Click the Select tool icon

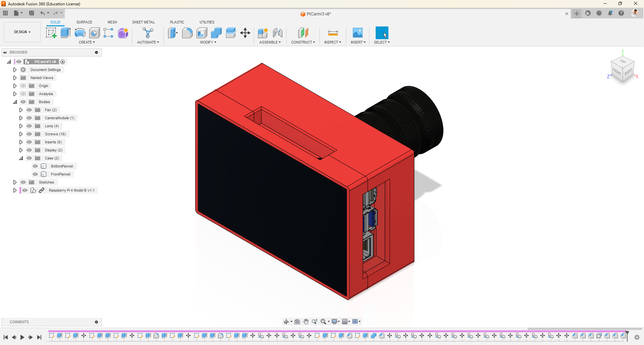[x=382, y=33]
